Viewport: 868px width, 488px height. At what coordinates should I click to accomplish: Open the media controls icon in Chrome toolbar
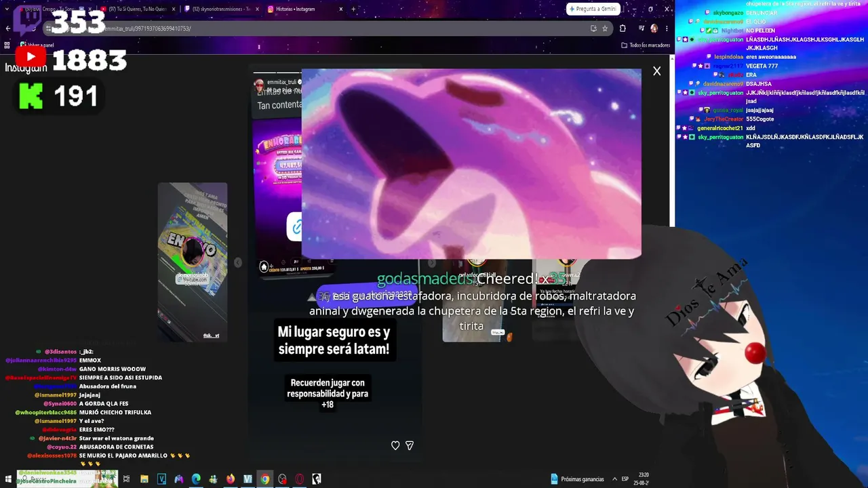pyautogui.click(x=641, y=28)
